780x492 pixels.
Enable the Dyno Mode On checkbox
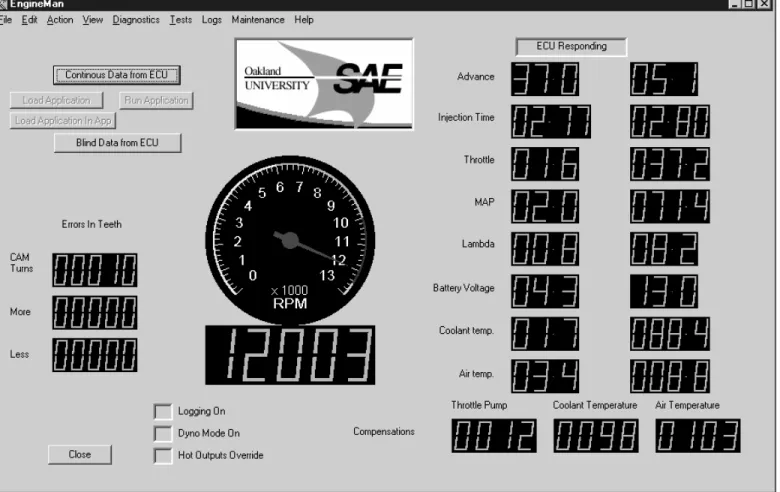coord(163,433)
